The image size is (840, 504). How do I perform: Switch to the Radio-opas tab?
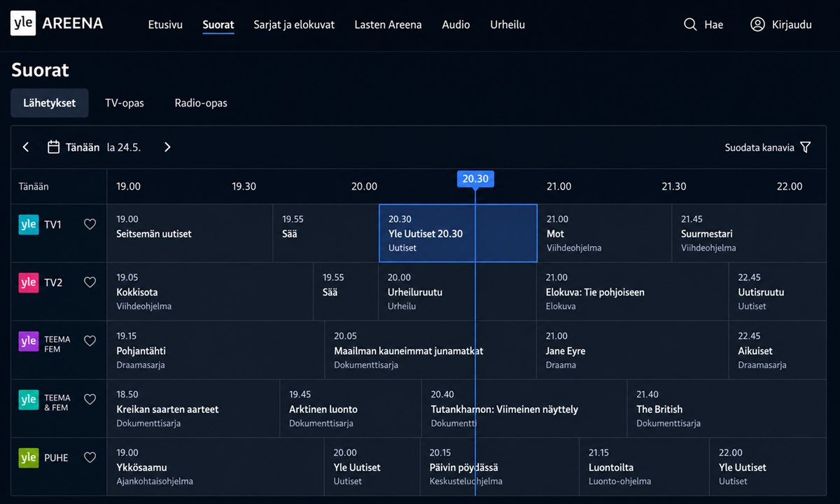[201, 103]
